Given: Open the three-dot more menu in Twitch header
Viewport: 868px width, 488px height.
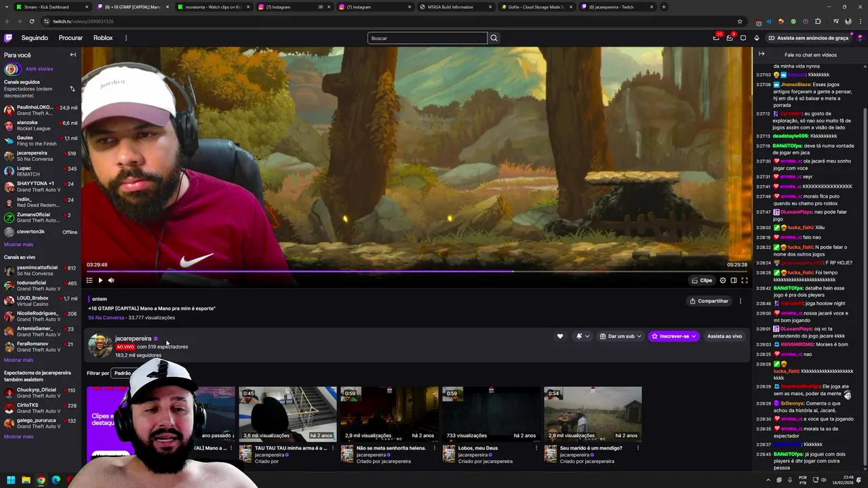Looking at the screenshot, I should click(125, 38).
